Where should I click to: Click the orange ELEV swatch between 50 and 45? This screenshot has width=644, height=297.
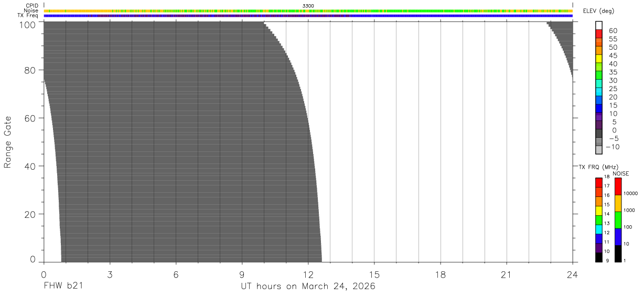(x=599, y=50)
